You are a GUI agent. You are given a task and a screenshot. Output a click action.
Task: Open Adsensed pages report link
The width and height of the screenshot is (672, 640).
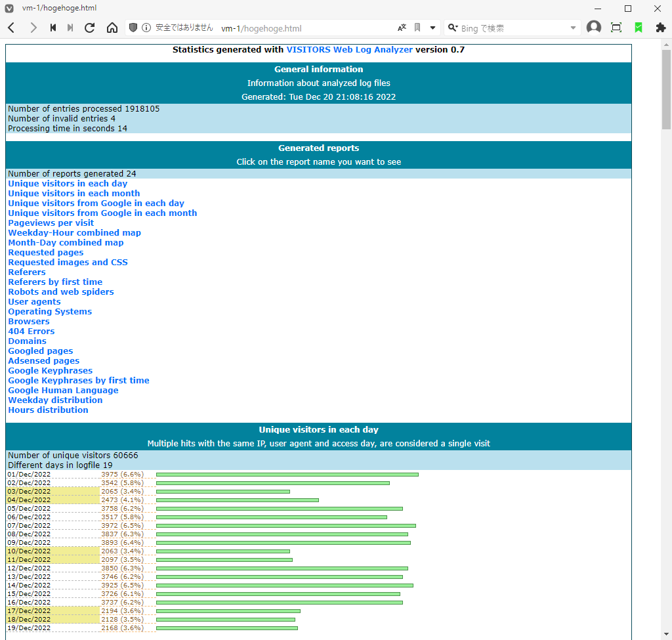[x=44, y=361]
